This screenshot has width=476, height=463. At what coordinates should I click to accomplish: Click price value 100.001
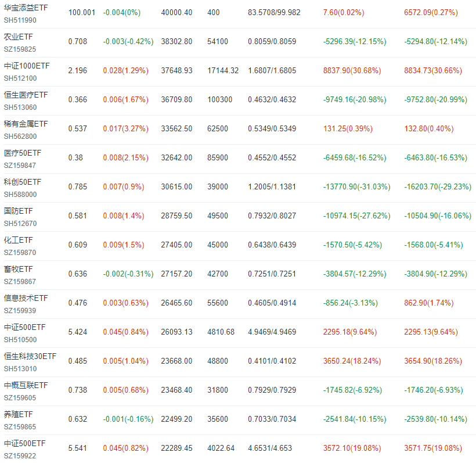82,12
